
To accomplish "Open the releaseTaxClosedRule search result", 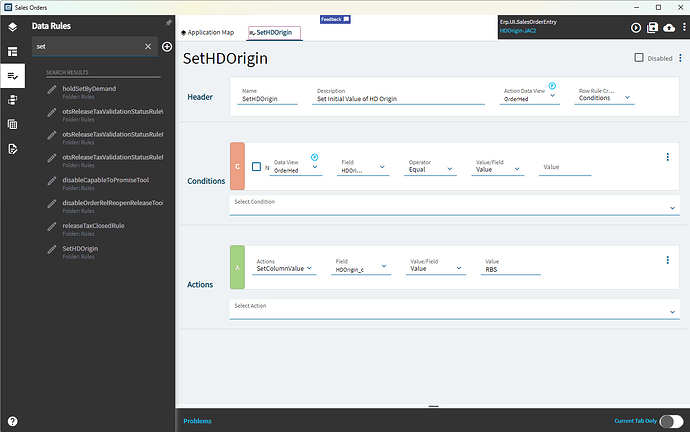I will (x=93, y=226).
